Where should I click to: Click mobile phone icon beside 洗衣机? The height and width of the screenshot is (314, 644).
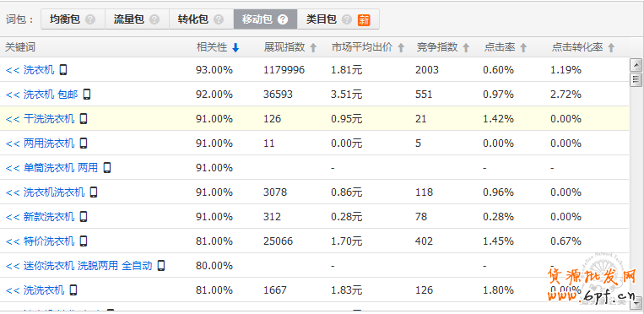62,70
